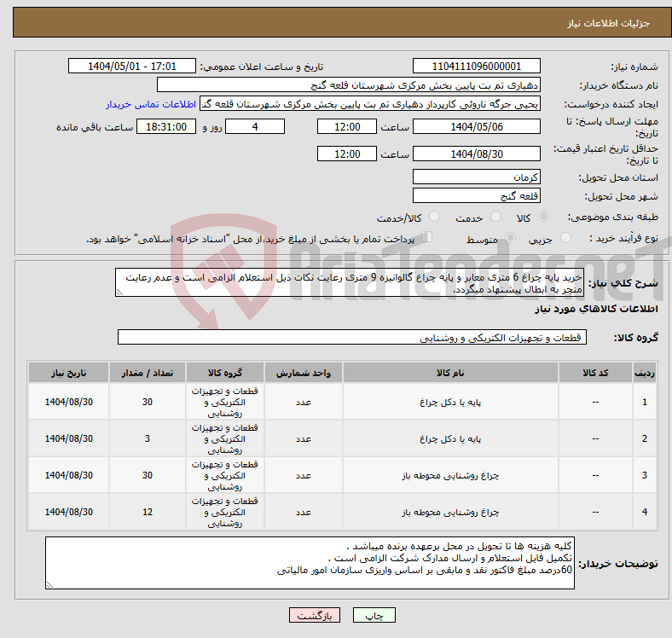The width and height of the screenshot is (672, 638).
Task: Click unit عدد in row 3
Action: (304, 475)
